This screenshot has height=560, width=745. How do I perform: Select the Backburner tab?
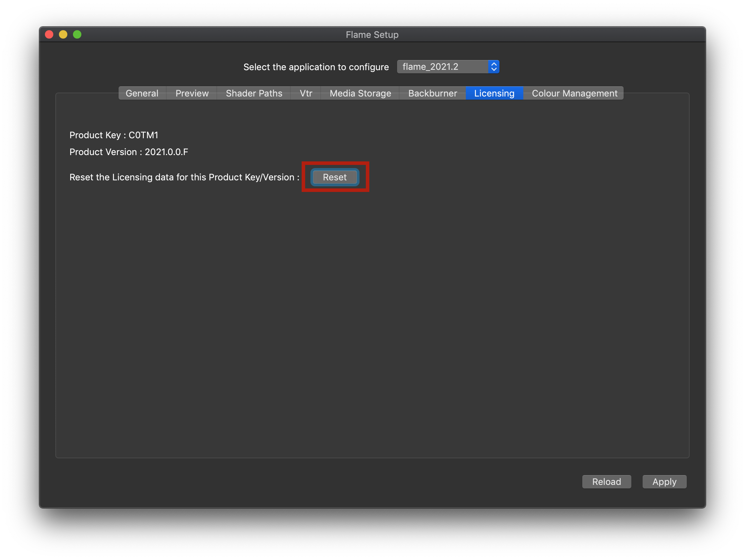pos(432,93)
